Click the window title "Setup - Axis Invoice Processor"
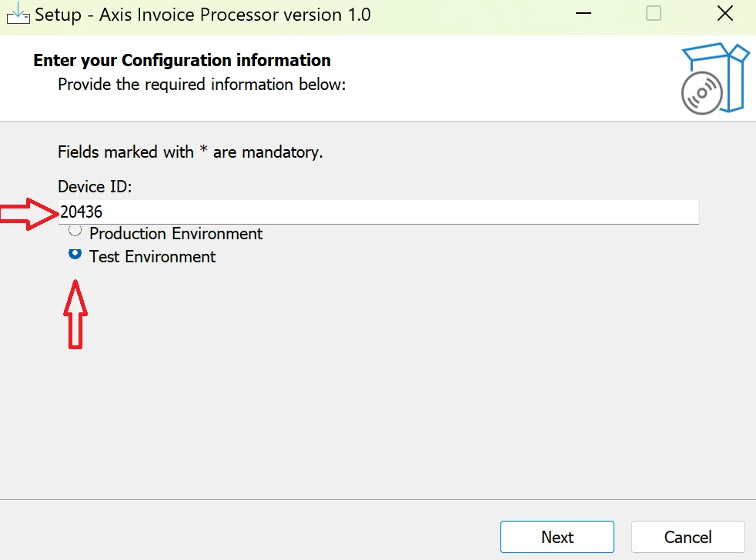 point(202,14)
